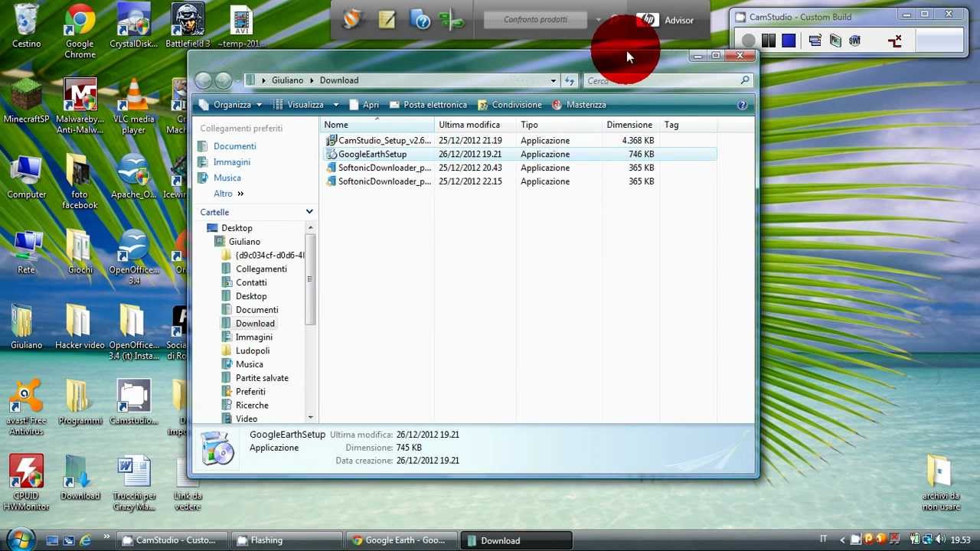
Task: Click Posta elettronica in the toolbar
Action: coord(427,105)
